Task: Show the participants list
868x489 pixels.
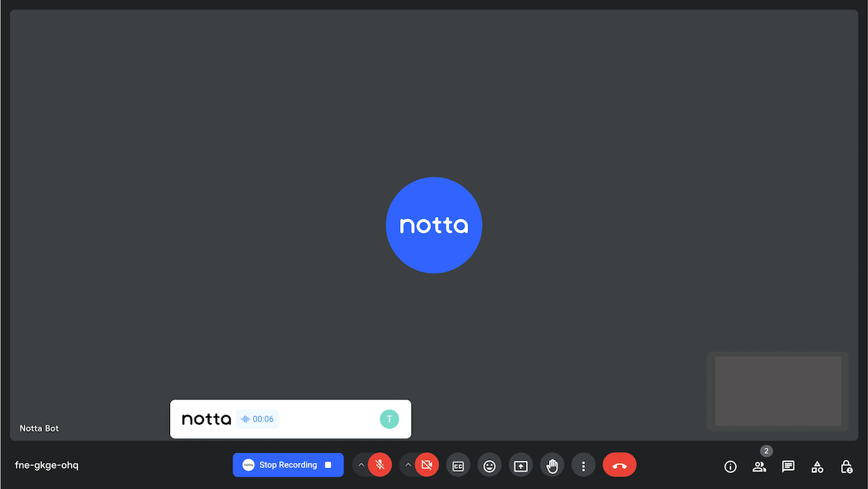Action: (x=759, y=467)
